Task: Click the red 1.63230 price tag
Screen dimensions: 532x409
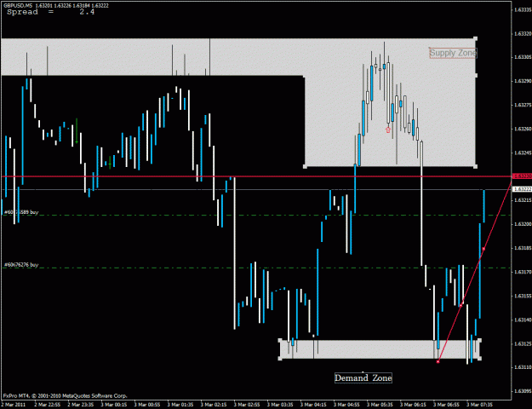Action: pos(522,176)
